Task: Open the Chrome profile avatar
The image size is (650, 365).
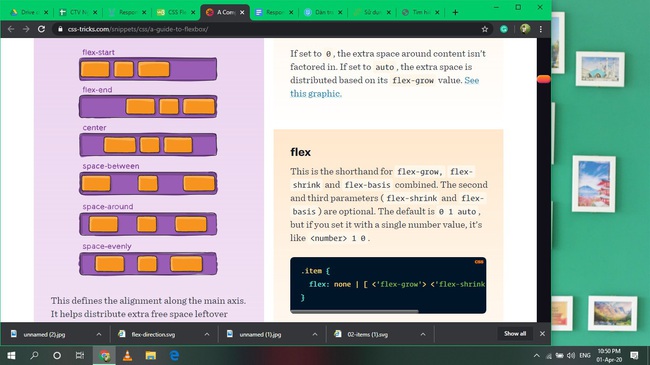Action: coord(525,29)
